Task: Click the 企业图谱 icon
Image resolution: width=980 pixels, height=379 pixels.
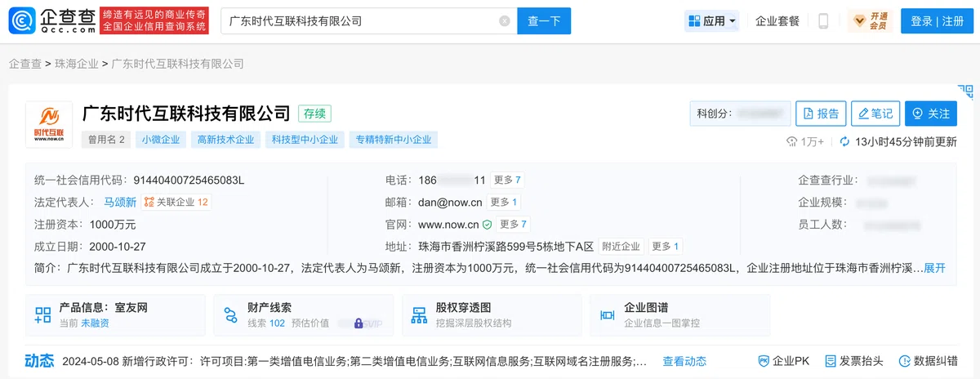Action: pos(607,315)
